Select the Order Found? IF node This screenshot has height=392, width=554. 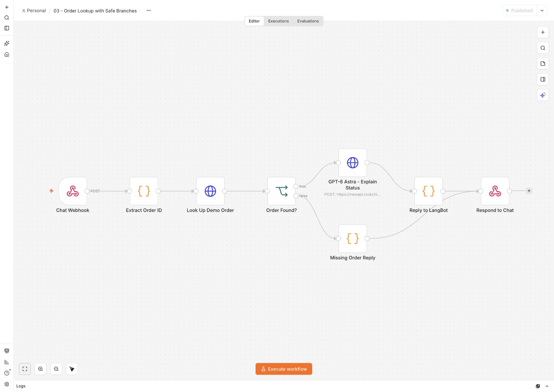(x=281, y=191)
